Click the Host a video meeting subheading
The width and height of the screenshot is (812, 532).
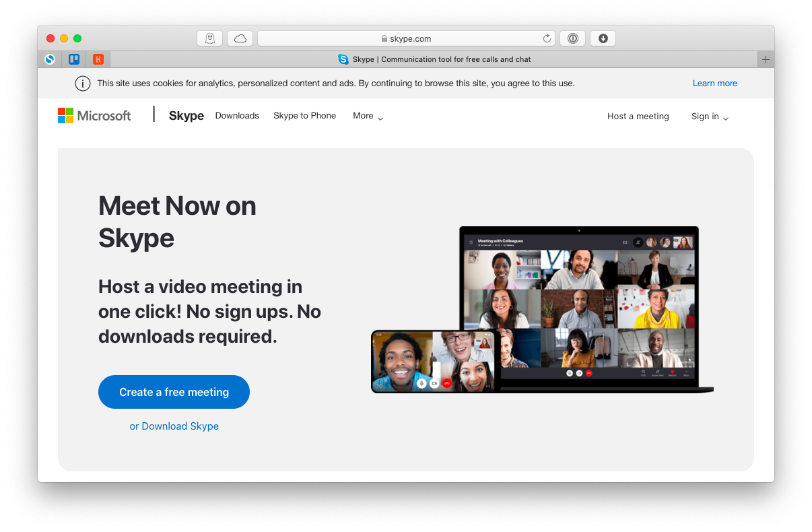(x=209, y=312)
